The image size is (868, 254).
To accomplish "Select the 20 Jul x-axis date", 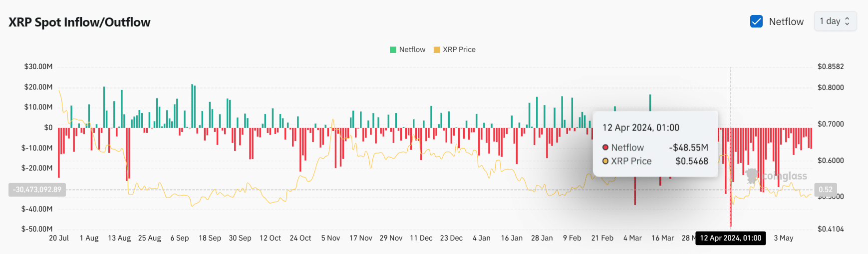I will (59, 238).
